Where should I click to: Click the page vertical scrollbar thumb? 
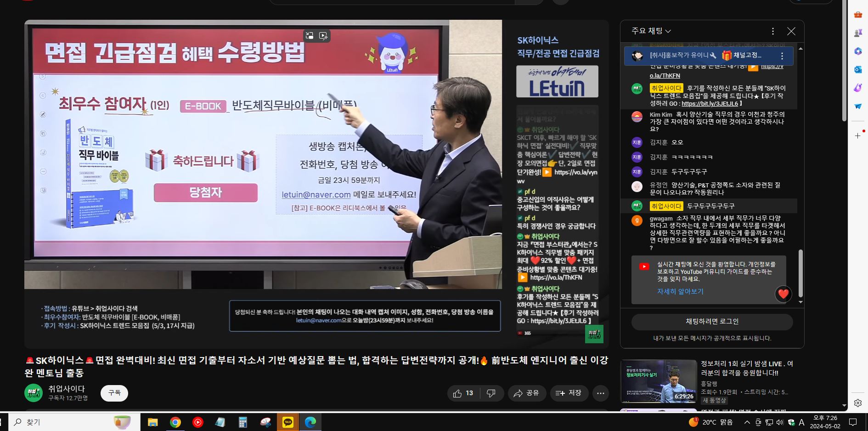[845, 61]
